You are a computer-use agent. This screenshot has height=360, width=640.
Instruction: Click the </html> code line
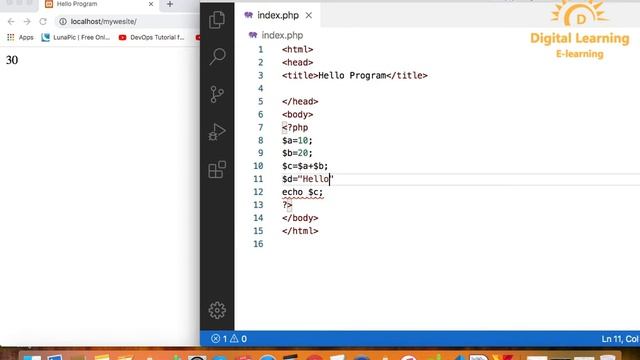coord(300,231)
